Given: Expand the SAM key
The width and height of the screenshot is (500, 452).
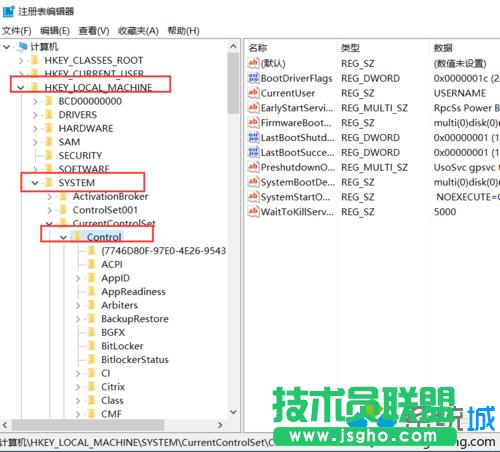Looking at the screenshot, I should [35, 142].
